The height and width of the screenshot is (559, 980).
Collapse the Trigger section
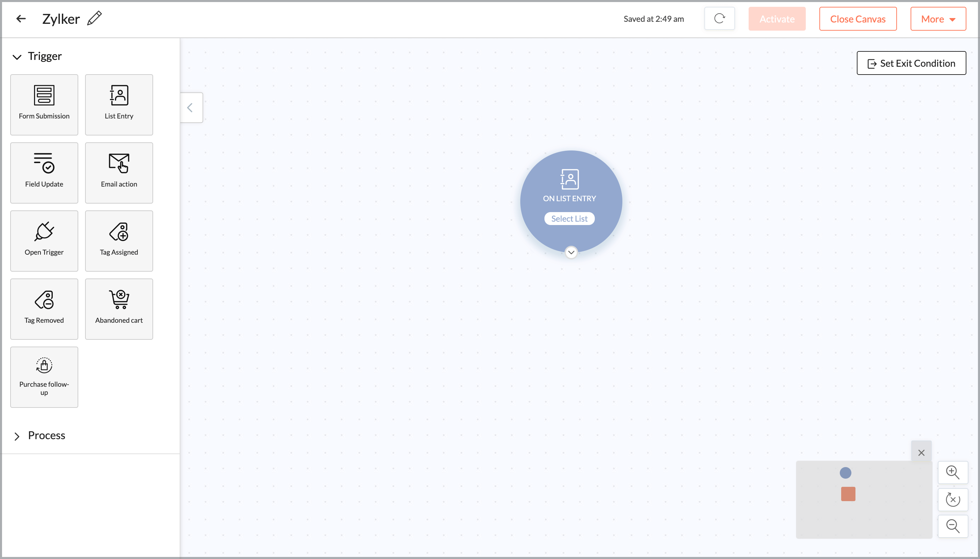(x=16, y=57)
